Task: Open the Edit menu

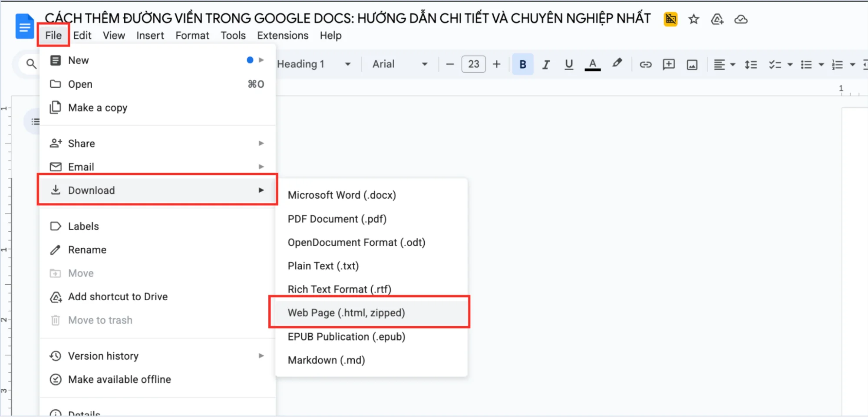Action: [82, 35]
